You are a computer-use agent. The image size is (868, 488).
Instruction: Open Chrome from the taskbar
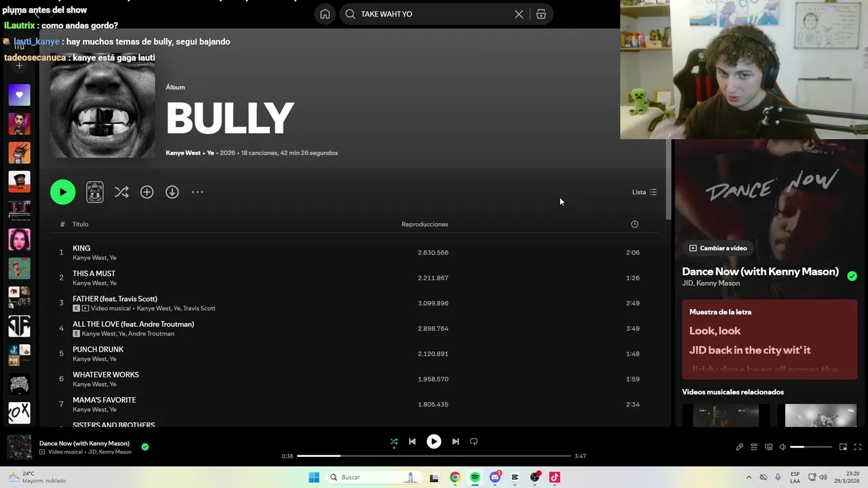[455, 477]
